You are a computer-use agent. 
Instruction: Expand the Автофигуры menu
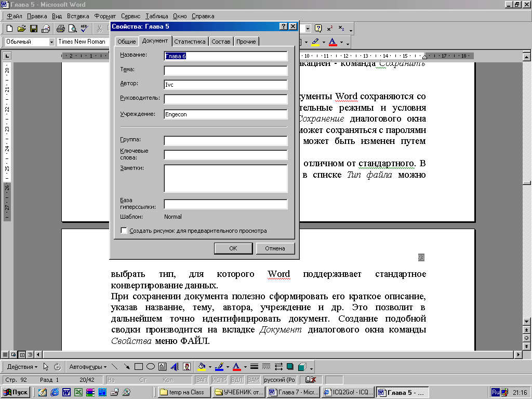pyautogui.click(x=88, y=367)
